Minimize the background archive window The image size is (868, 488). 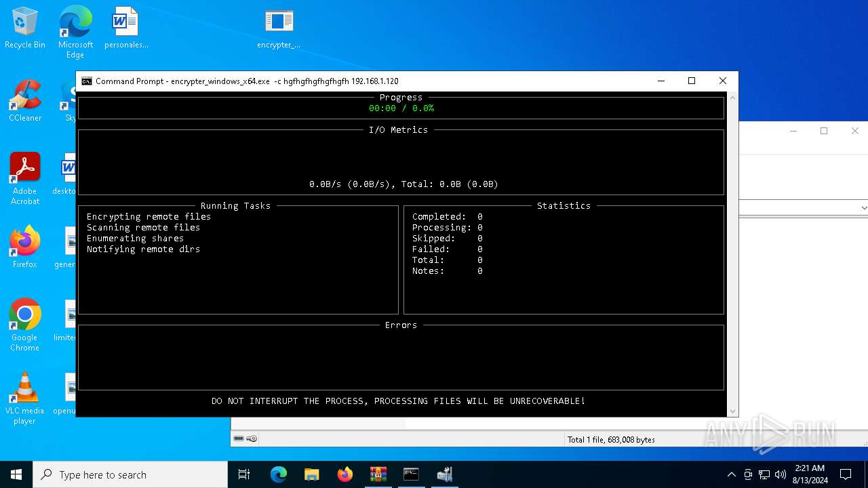793,131
